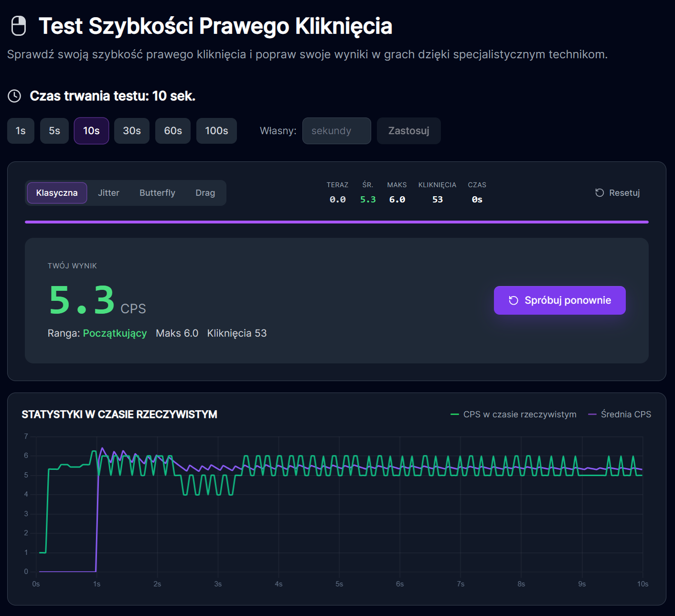
Task: Click the Resetuj button
Action: pos(617,192)
